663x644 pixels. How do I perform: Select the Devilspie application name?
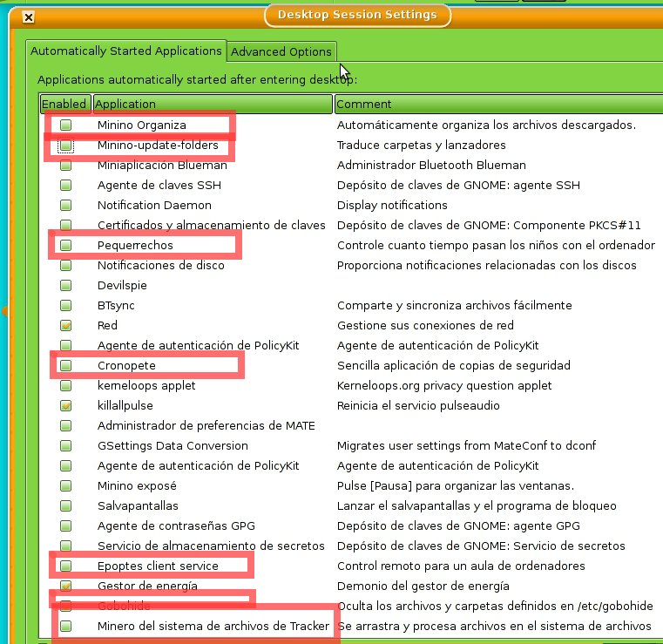tap(122, 286)
